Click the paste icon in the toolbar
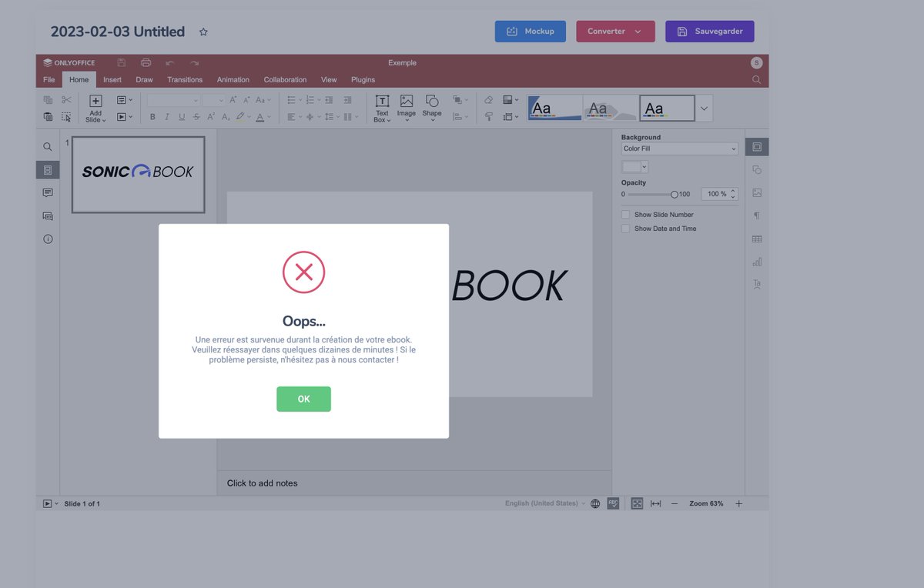Screen dimensions: 924x588 click(48, 117)
